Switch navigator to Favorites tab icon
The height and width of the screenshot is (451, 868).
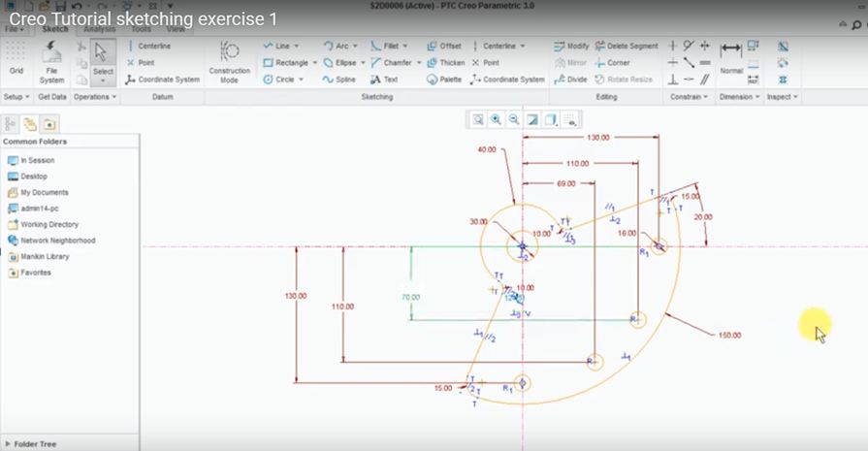[x=49, y=124]
